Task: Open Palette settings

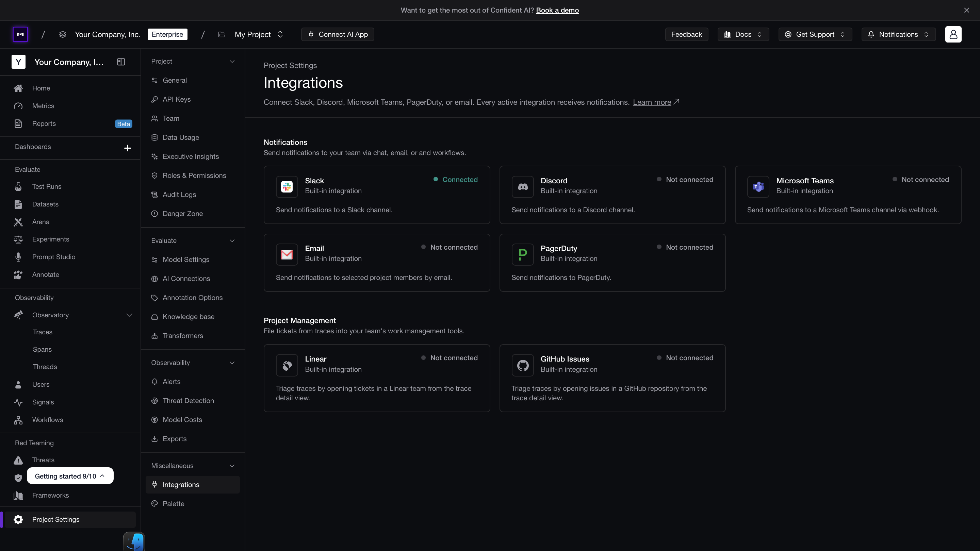Action: (x=193, y=504)
